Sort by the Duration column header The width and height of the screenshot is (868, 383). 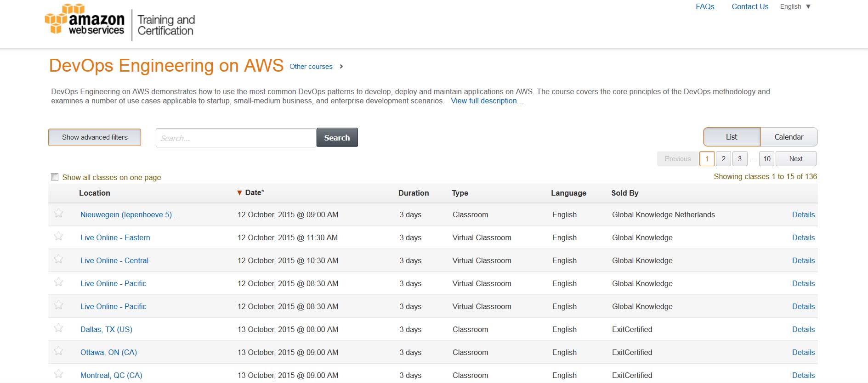pyautogui.click(x=414, y=193)
